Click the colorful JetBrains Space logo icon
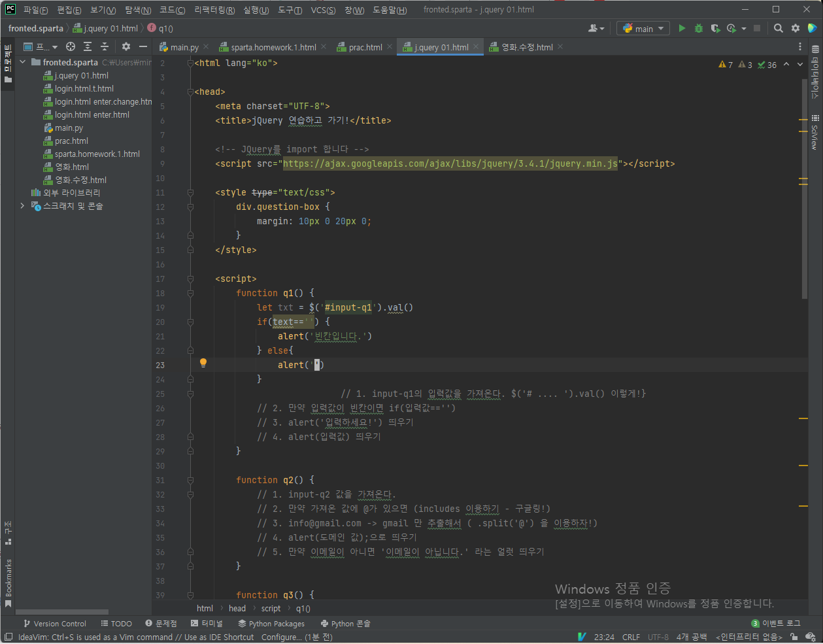The width and height of the screenshot is (823, 644). tap(812, 28)
